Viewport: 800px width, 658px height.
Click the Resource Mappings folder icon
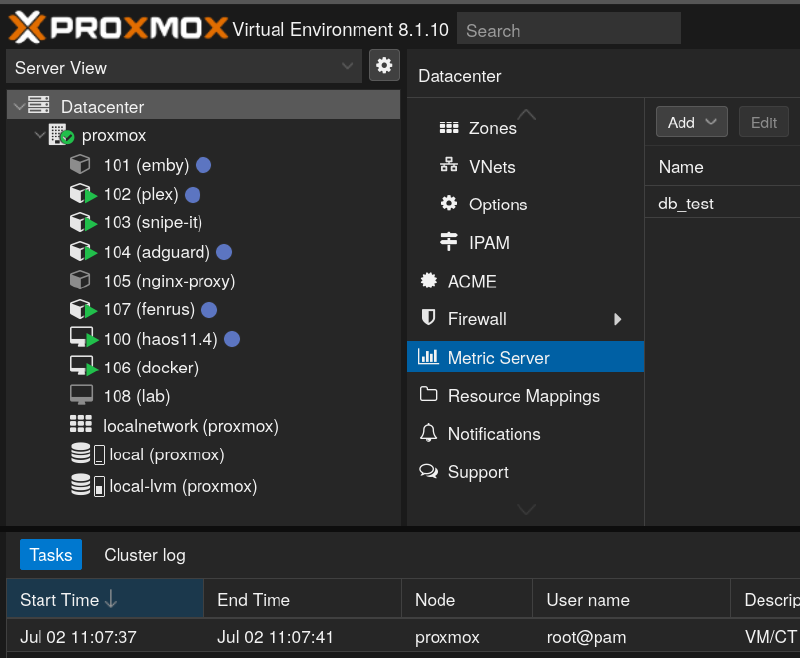(x=429, y=395)
